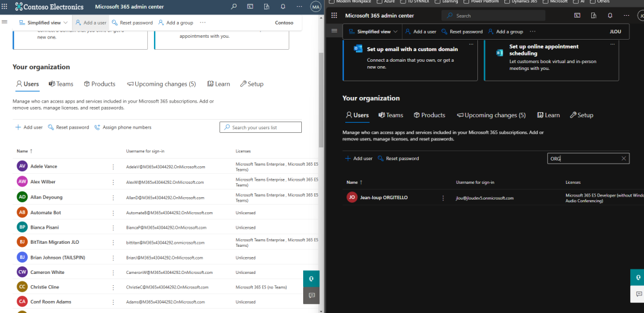Viewport: 644px width, 313px height.
Task: Open Jean-loup ORGITELLO user name link
Action: point(384,198)
